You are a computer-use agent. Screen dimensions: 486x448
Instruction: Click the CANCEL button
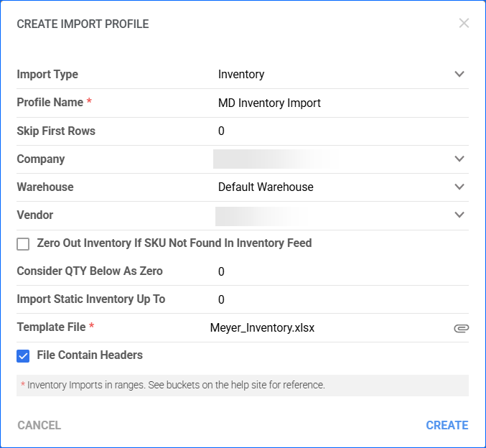pos(39,425)
